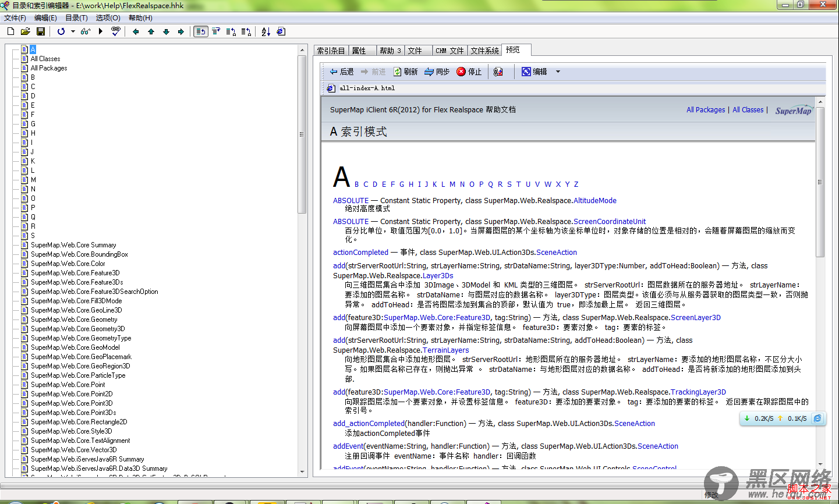
Task: Switch to the CHM 文件 tab
Action: point(449,51)
